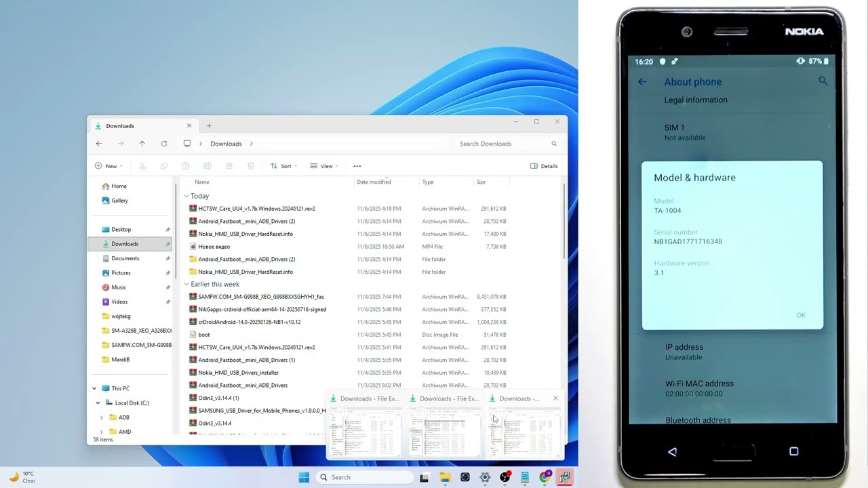Screen dimensions: 868x488
Task: Click the Paste clipboard icon
Action: pyautogui.click(x=186, y=166)
